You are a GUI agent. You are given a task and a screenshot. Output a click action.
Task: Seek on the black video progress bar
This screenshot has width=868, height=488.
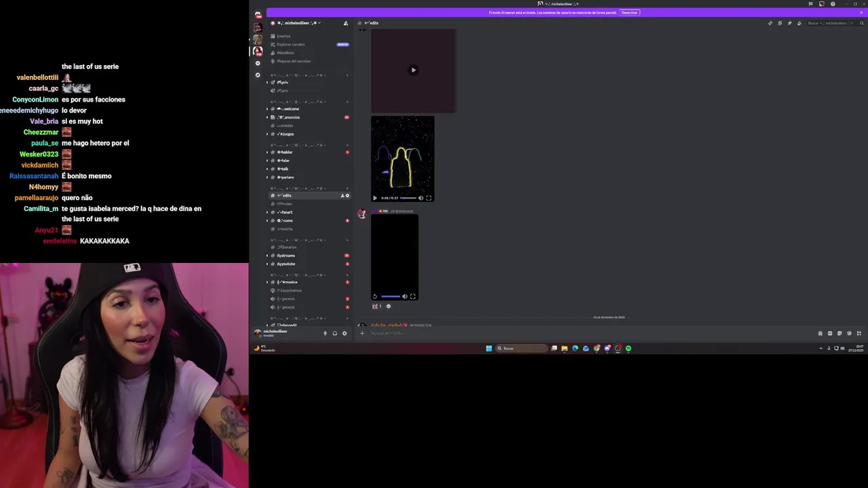click(x=390, y=296)
